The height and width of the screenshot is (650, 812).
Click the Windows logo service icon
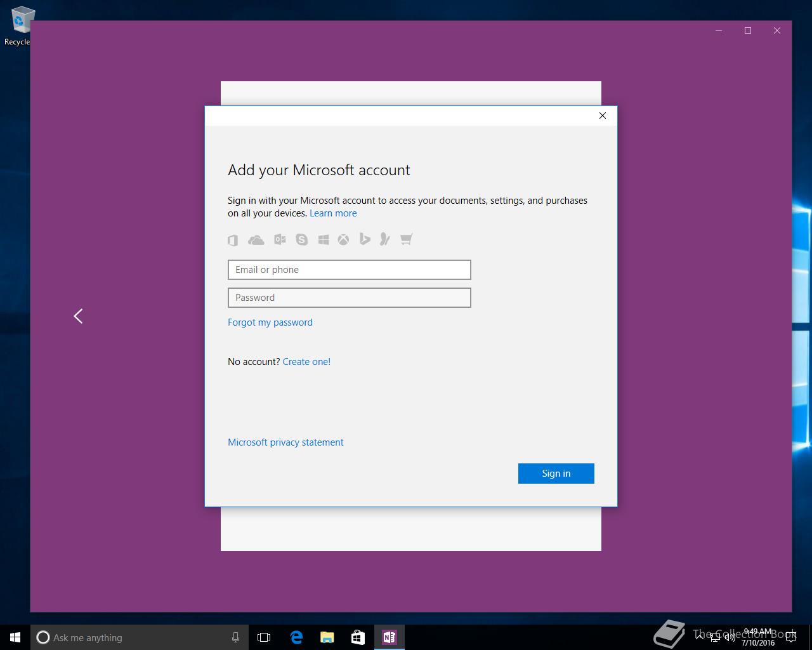pyautogui.click(x=324, y=239)
